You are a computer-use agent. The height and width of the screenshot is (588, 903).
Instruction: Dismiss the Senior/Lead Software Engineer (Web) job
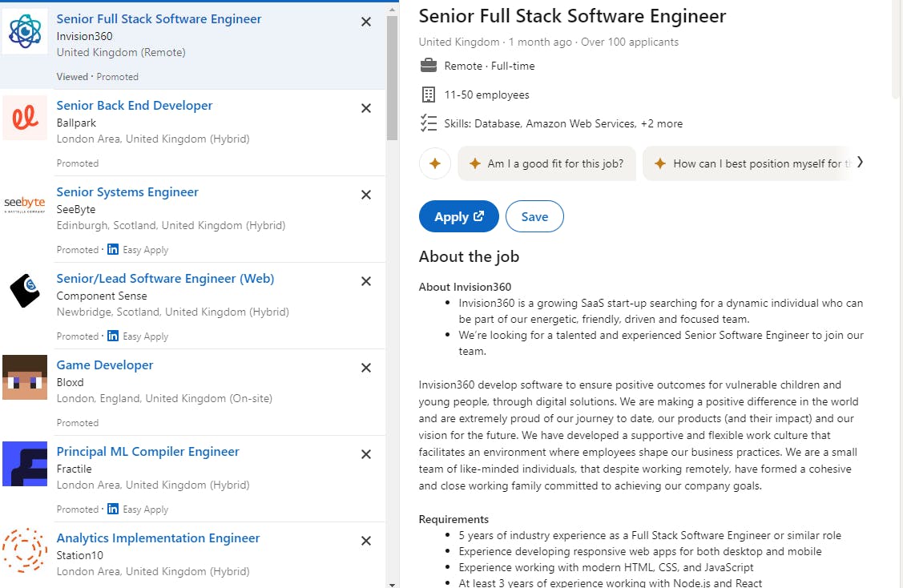click(x=365, y=281)
